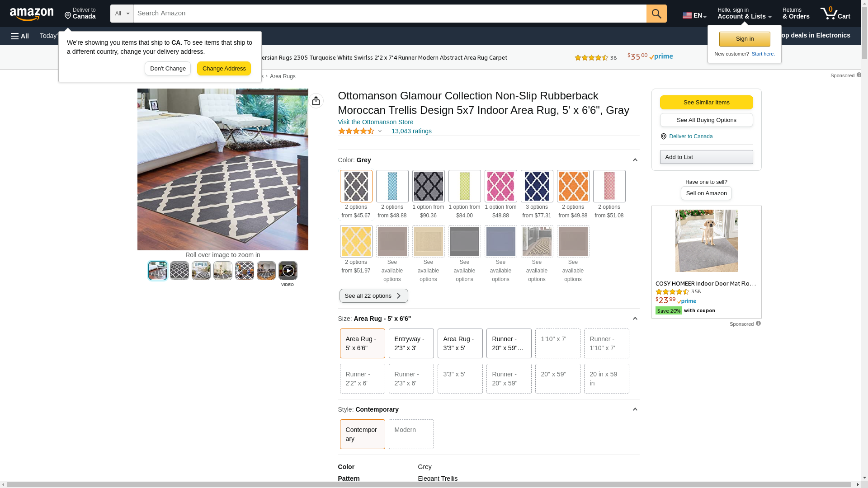Image resolution: width=868 pixels, height=488 pixels.
Task: Select the Entryway 2'3" x 3' size
Action: [x=411, y=343]
